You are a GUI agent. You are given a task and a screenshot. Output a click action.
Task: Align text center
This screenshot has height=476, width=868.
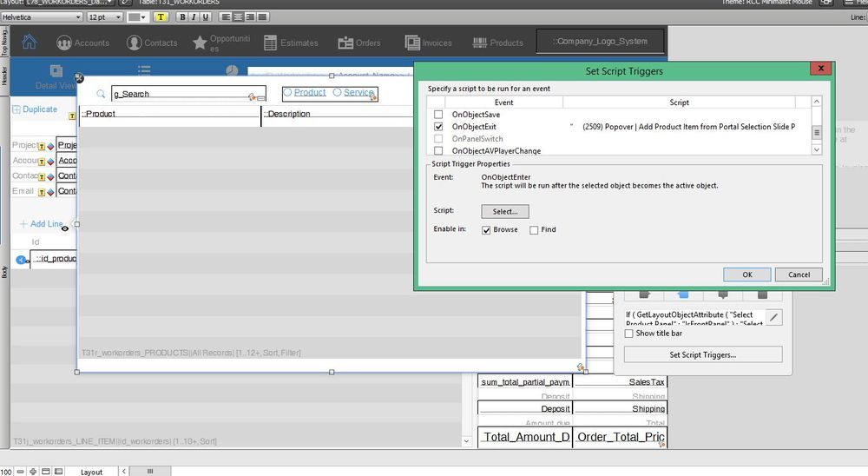238,17
